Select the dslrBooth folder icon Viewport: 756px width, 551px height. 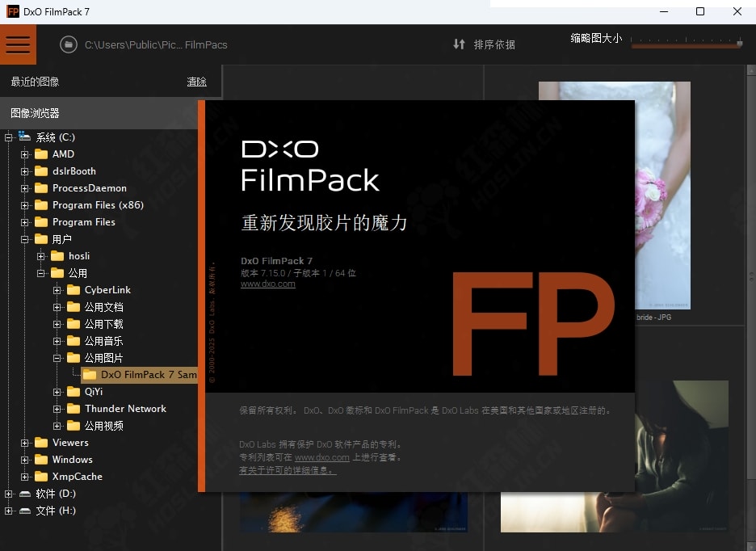[x=41, y=170]
